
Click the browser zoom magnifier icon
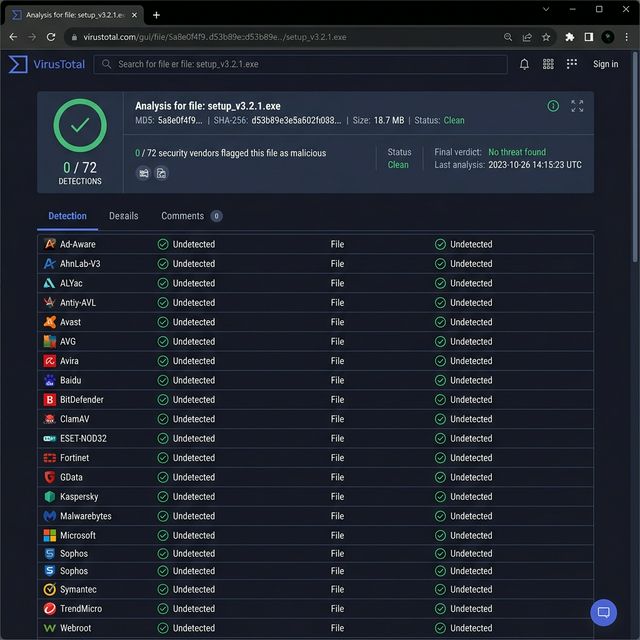coord(508,37)
